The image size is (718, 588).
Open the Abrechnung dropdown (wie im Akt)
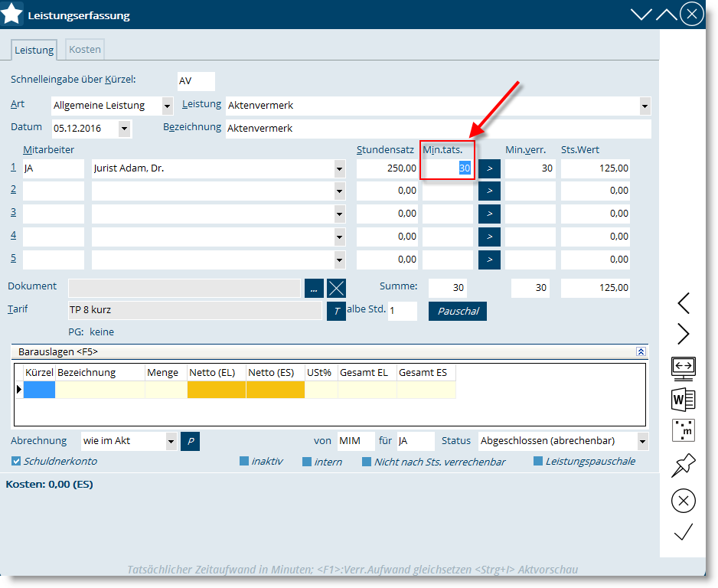171,442
